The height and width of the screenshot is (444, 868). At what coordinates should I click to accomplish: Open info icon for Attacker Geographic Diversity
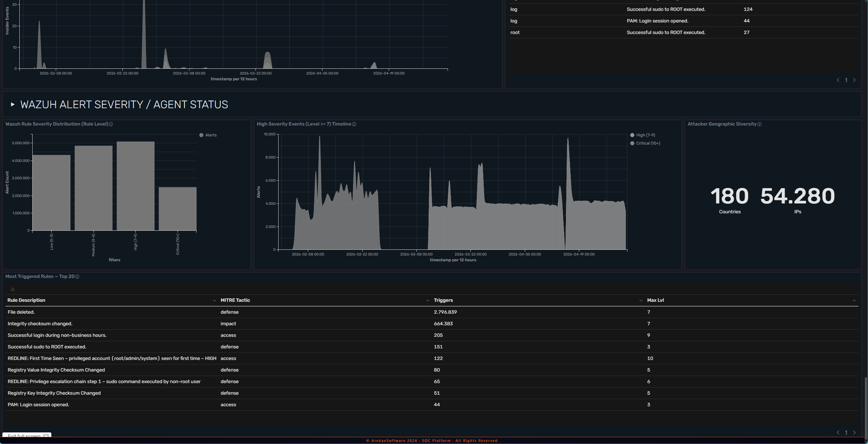(x=759, y=124)
